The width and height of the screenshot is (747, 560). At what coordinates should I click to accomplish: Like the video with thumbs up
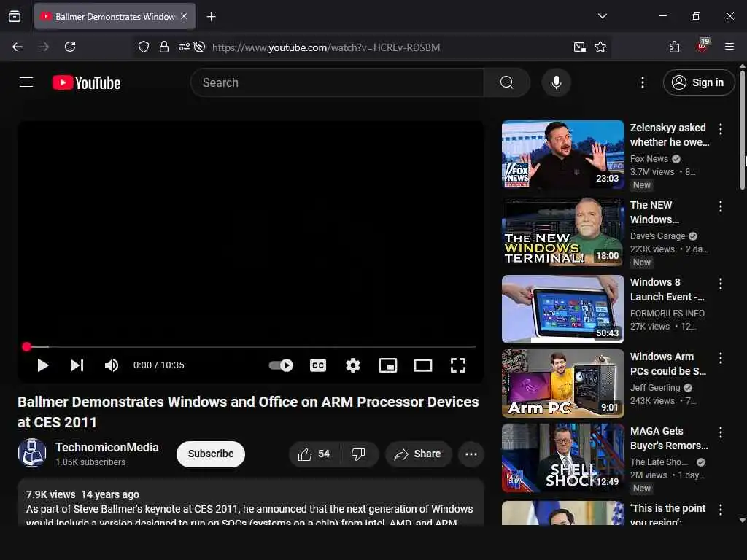tap(314, 454)
